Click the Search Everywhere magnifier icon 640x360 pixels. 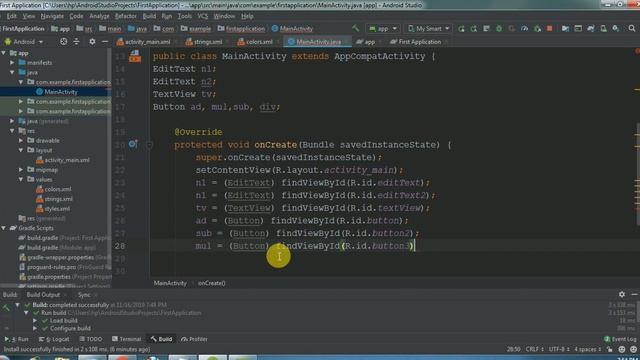tap(632, 29)
